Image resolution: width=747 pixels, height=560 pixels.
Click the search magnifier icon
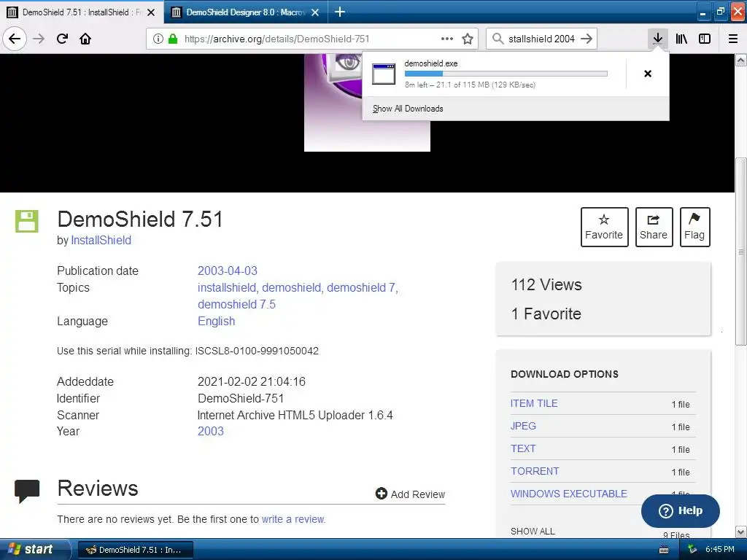pos(498,39)
